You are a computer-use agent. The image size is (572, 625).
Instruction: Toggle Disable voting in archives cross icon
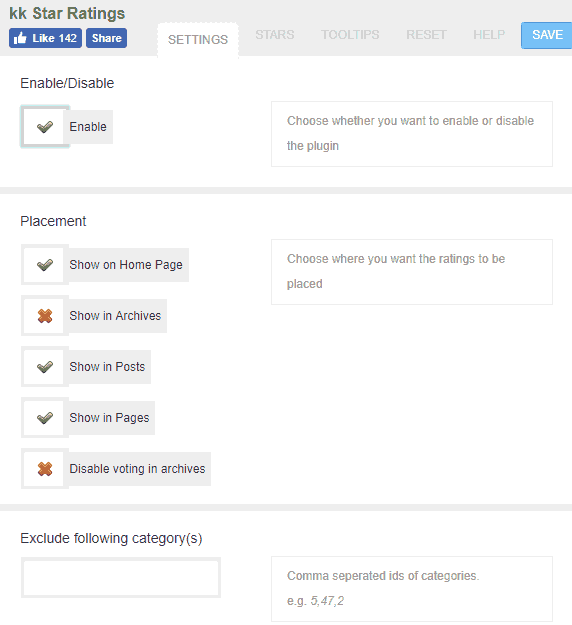coord(45,469)
